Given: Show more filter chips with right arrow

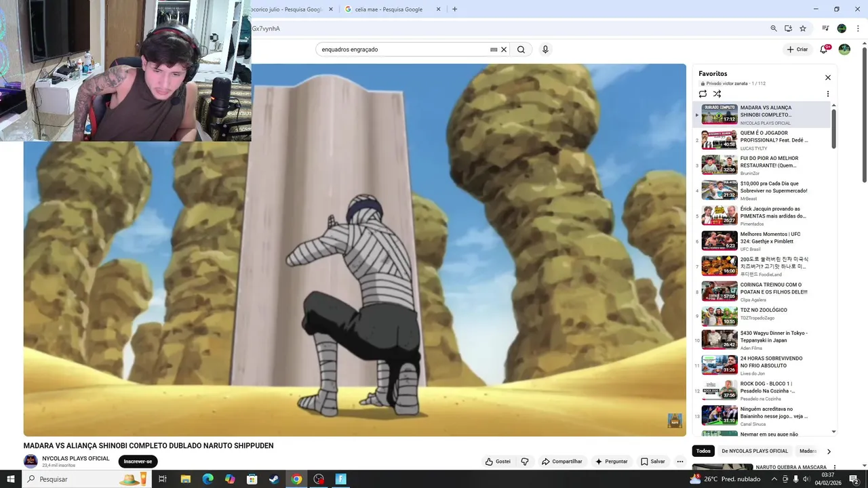Looking at the screenshot, I should [828, 451].
